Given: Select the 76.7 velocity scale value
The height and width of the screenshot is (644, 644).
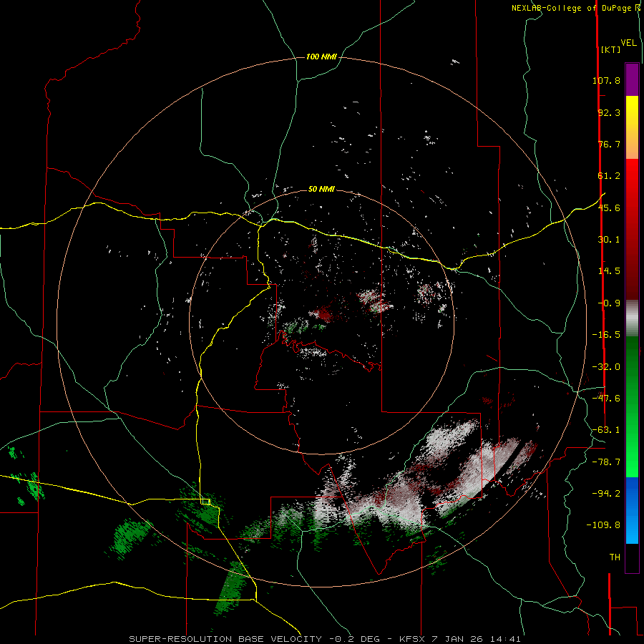Looking at the screenshot, I should 609,144.
